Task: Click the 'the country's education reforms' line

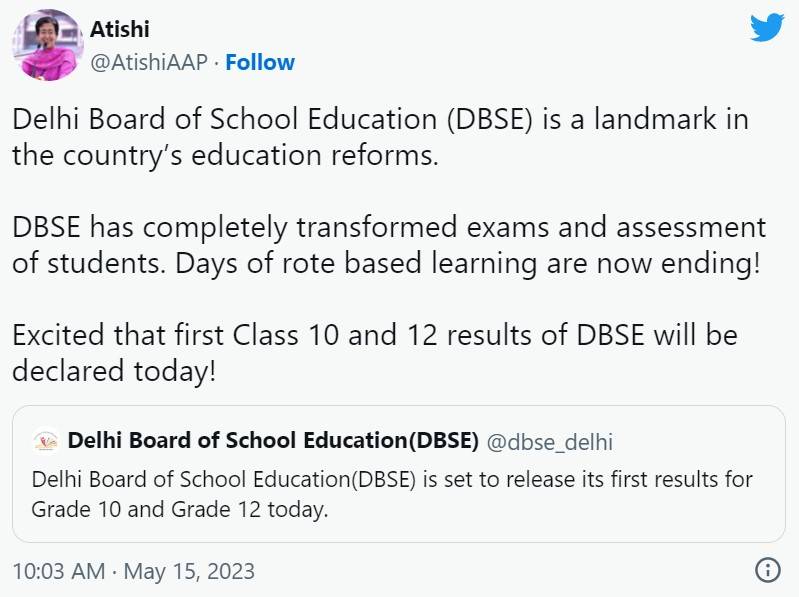Action: (x=226, y=155)
